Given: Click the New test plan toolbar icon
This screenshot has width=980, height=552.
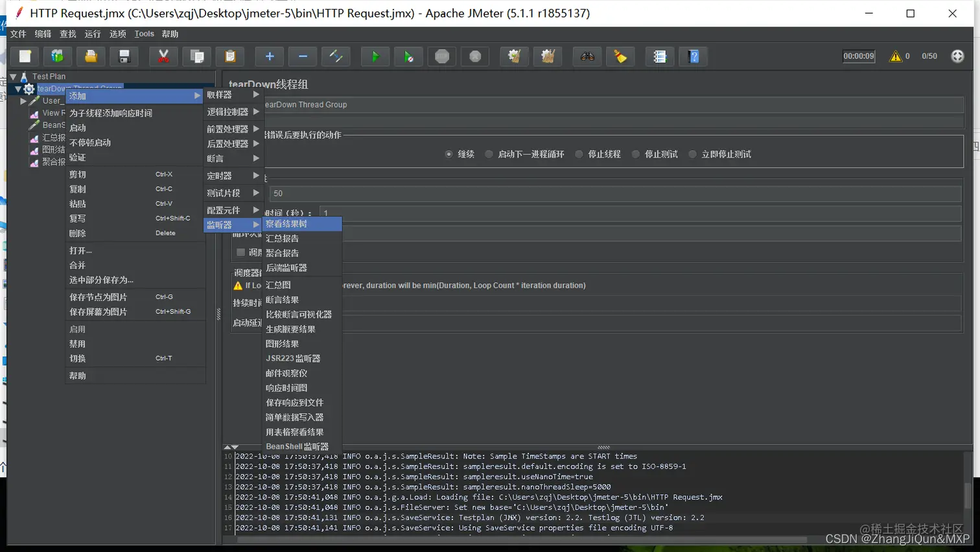Looking at the screenshot, I should [x=25, y=56].
